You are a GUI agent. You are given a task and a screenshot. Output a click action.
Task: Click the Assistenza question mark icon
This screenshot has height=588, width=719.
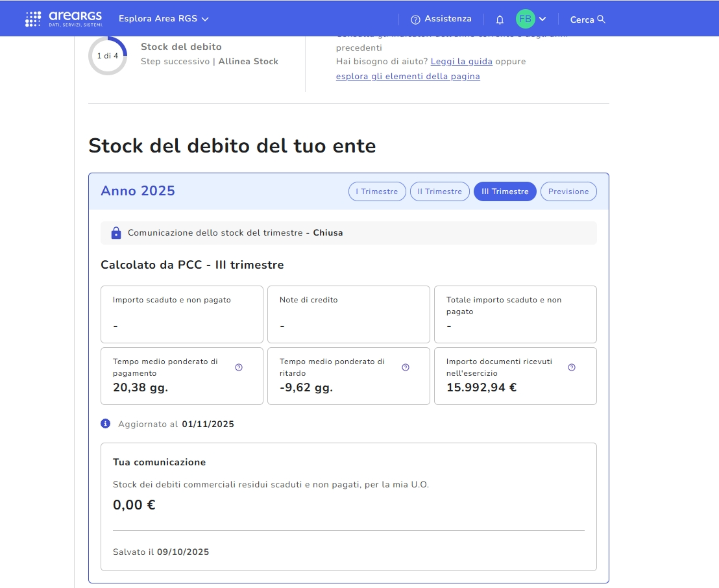416,19
